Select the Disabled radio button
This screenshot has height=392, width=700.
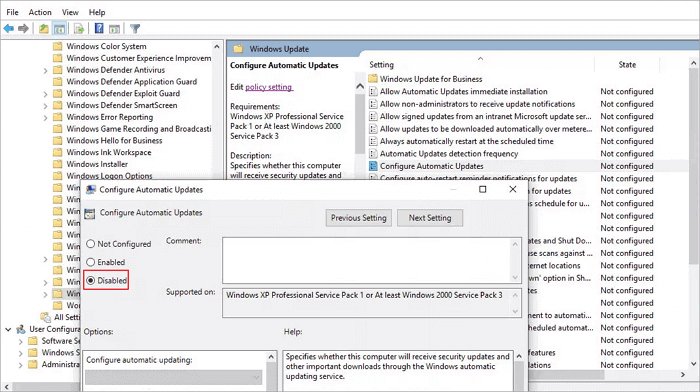coord(91,280)
